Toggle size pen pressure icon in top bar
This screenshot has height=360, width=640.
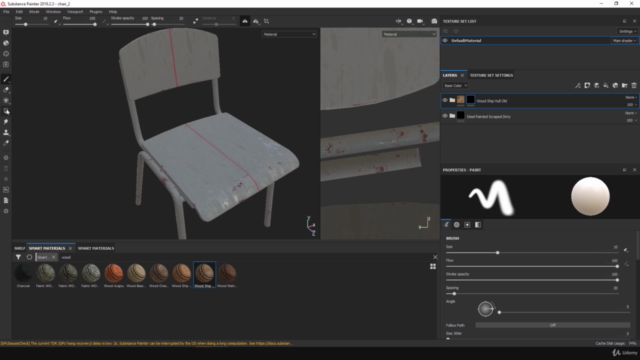(x=56, y=21)
